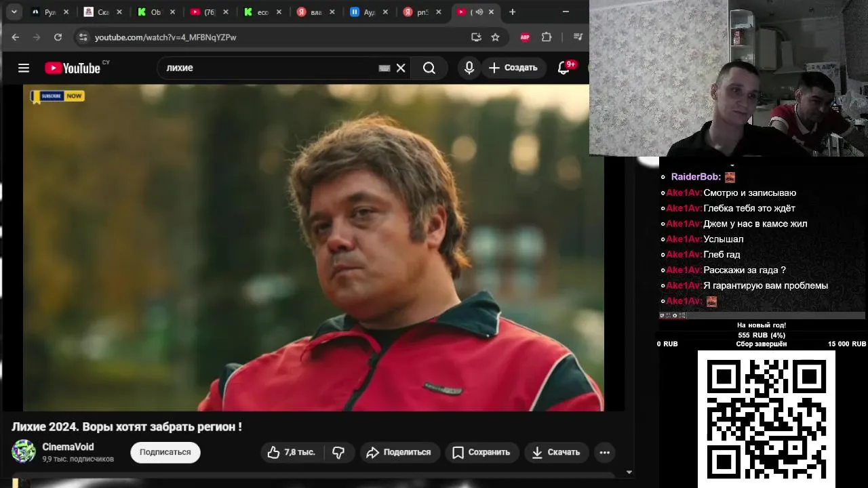Click the Поделиться share button

click(399, 452)
